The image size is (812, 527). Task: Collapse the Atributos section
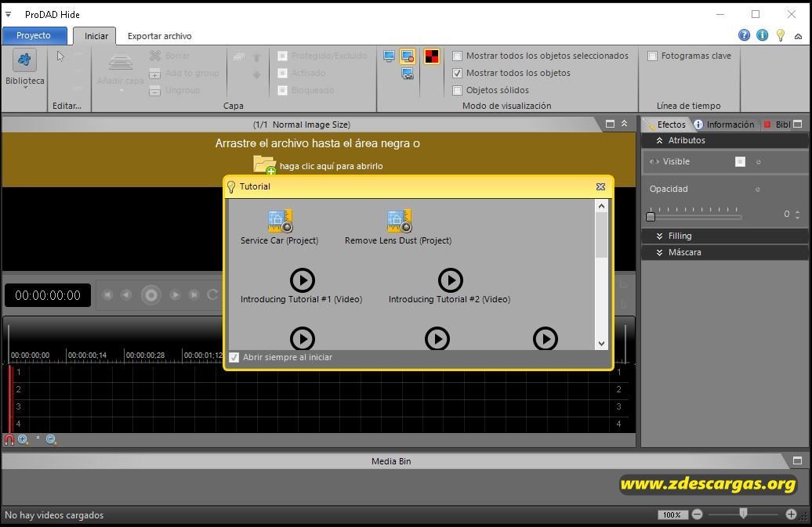659,140
